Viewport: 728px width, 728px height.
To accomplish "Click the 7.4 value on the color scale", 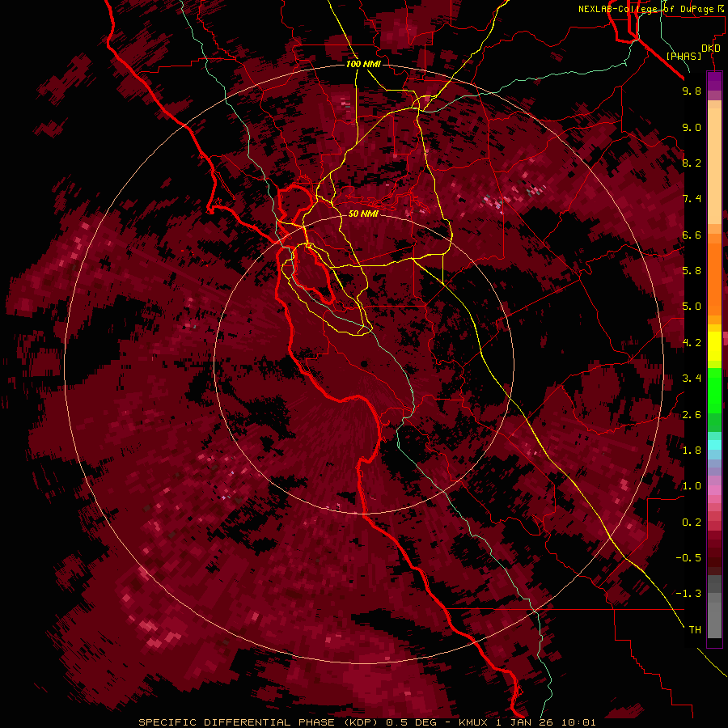I will click(x=692, y=199).
